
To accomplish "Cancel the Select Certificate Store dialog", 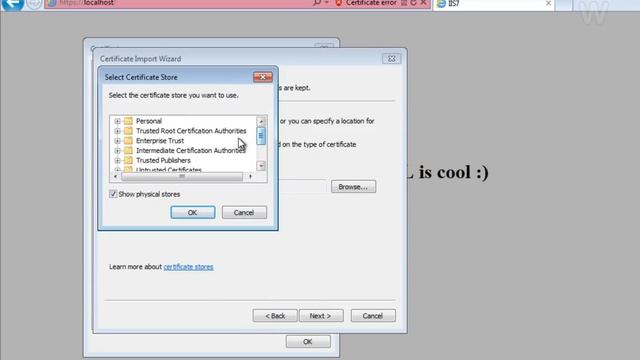I will (x=244, y=213).
